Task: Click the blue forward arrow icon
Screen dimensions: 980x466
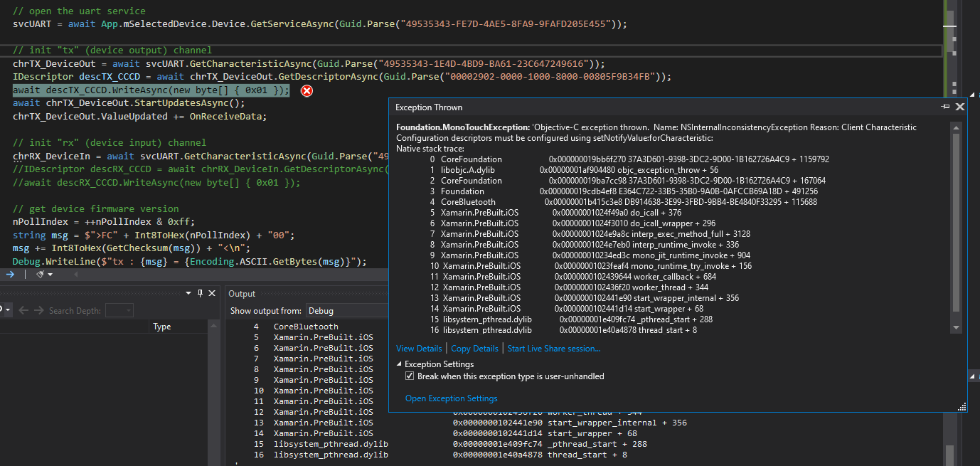Action: pyautogui.click(x=9, y=274)
